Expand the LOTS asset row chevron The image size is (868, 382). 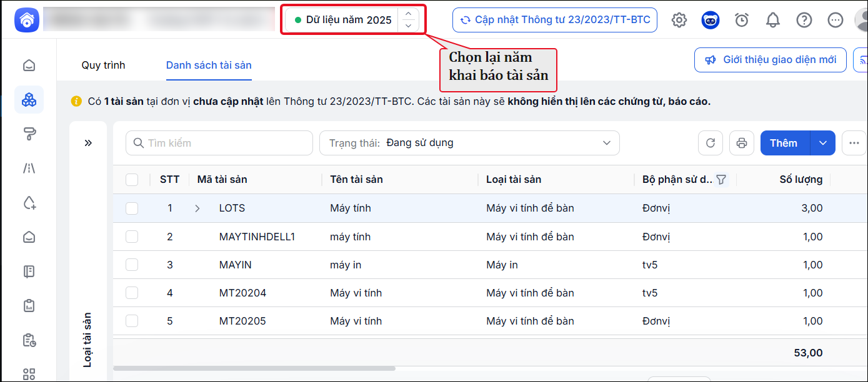point(197,208)
